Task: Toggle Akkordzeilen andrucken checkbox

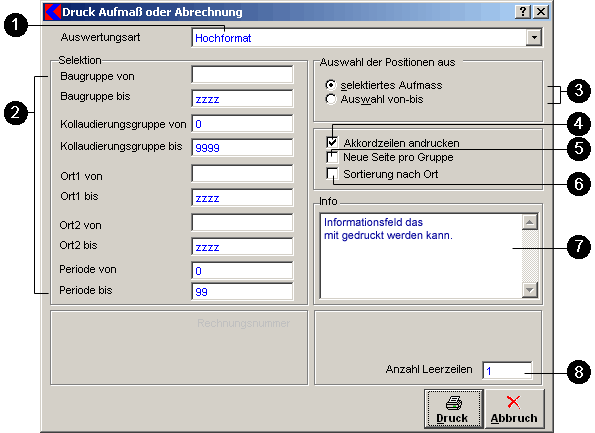Action: [x=332, y=143]
